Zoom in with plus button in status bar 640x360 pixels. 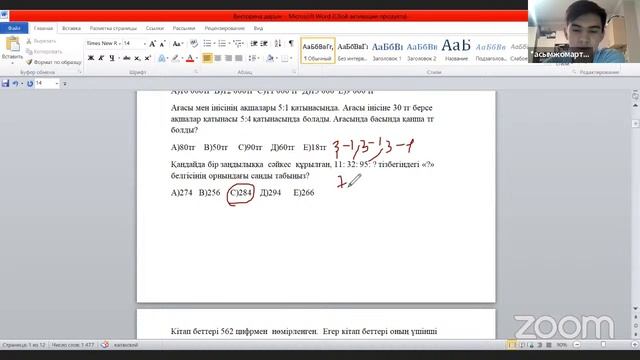[x=635, y=345]
